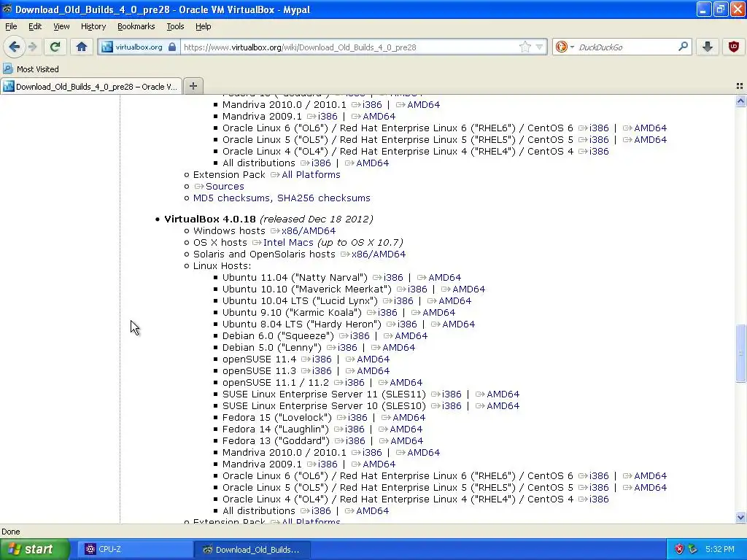Open the Tools menu
Viewport: 747px width, 560px height.
click(x=175, y=26)
